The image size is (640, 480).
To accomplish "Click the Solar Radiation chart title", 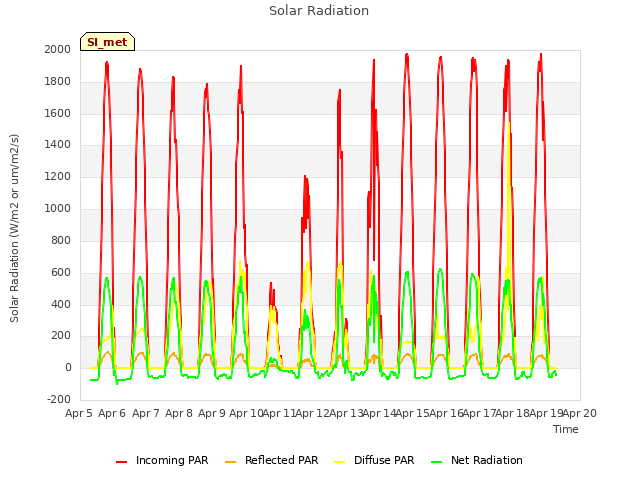I will [x=319, y=11].
